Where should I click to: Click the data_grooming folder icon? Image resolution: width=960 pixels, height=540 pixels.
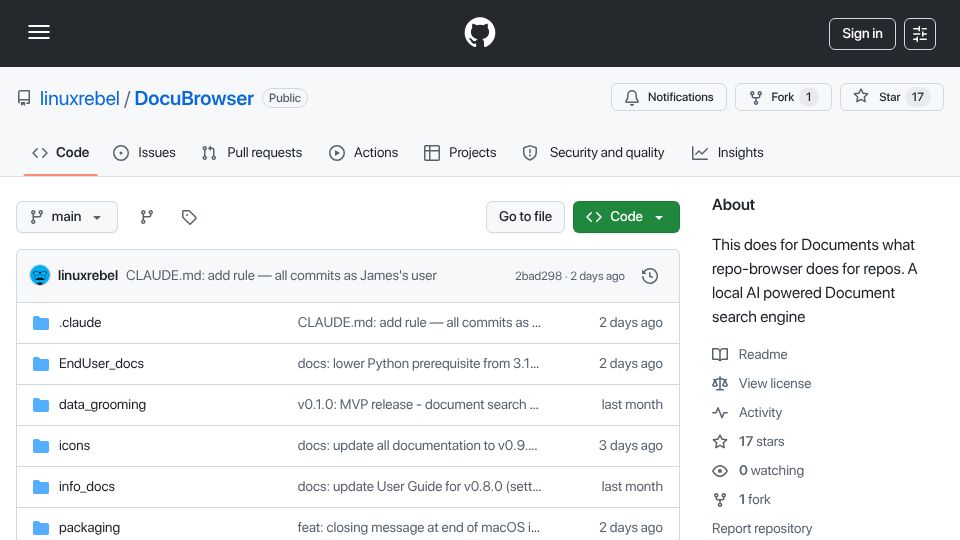click(41, 405)
